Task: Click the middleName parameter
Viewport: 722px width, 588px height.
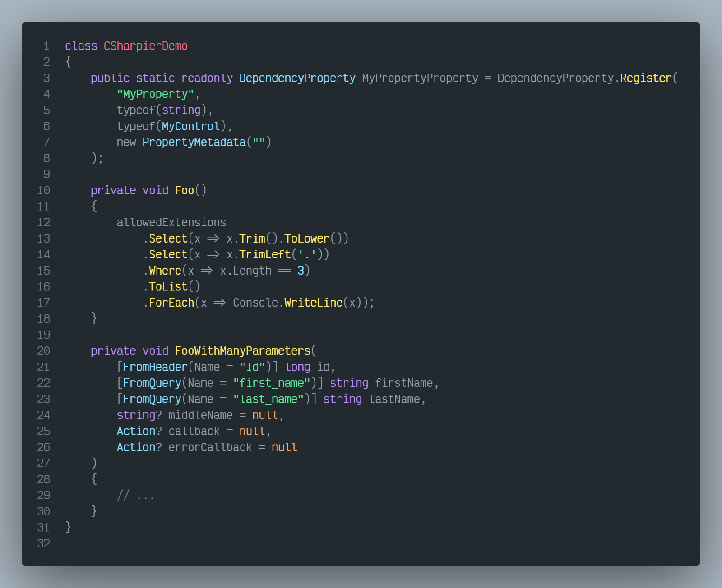Action: coord(201,415)
